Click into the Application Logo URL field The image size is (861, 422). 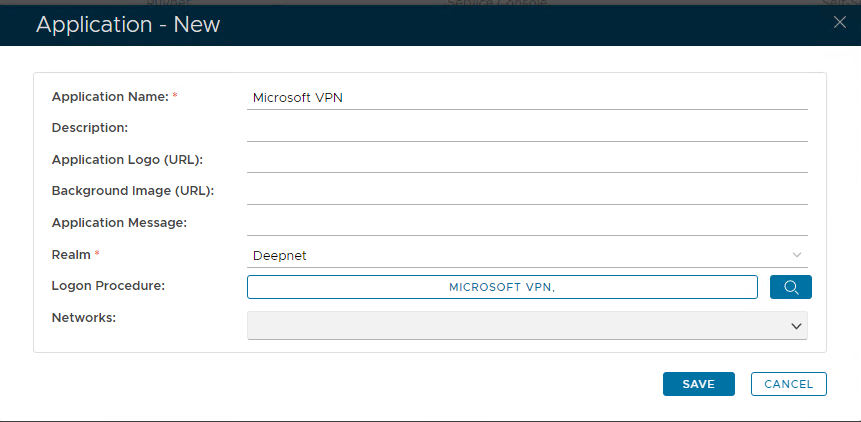[526, 160]
